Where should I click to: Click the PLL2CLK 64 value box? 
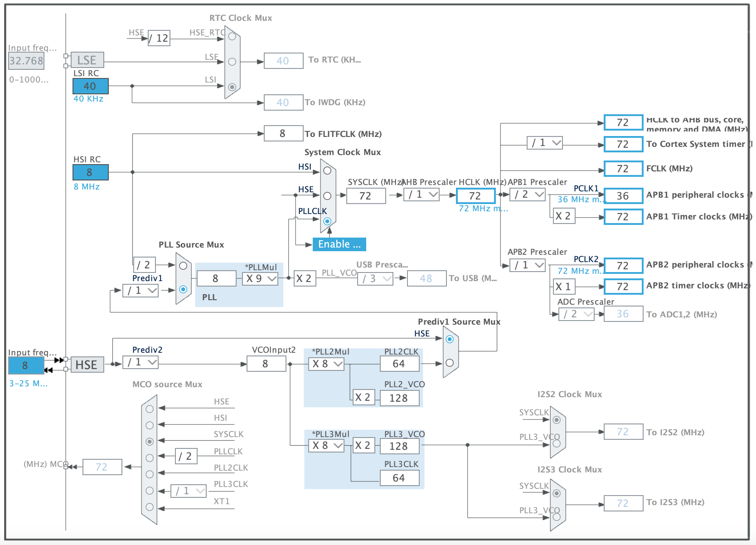[400, 364]
